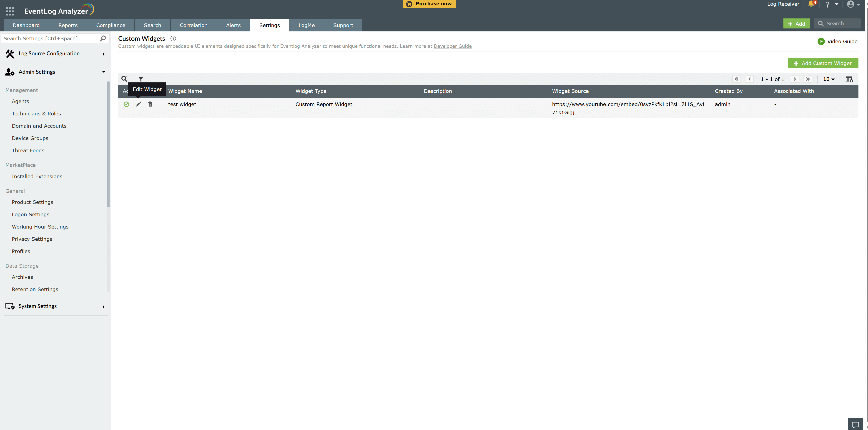Expand the Log Source Configuration section
868x430 pixels.
[103, 54]
